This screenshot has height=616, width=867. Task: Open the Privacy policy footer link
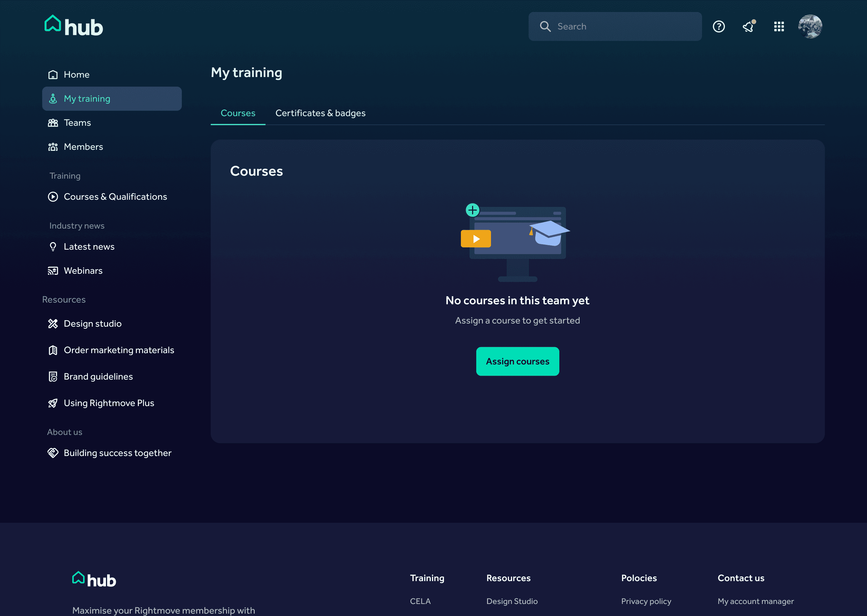[x=646, y=601]
